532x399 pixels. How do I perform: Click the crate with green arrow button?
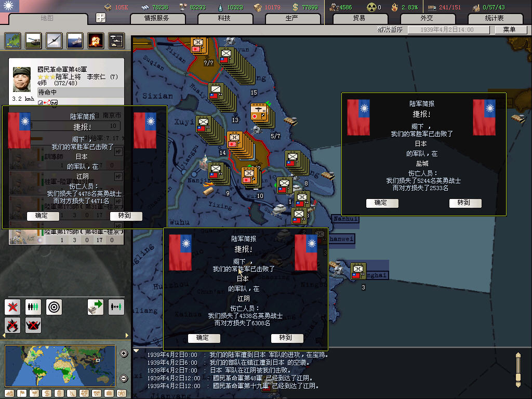click(96, 307)
